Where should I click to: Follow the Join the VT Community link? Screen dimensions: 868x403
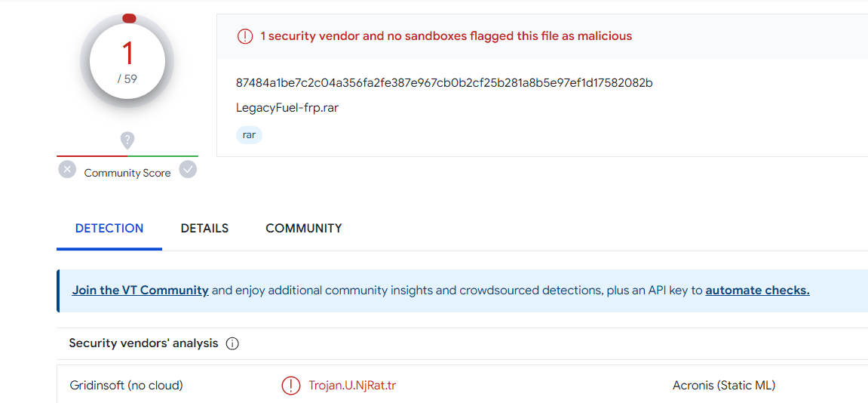[x=140, y=291]
